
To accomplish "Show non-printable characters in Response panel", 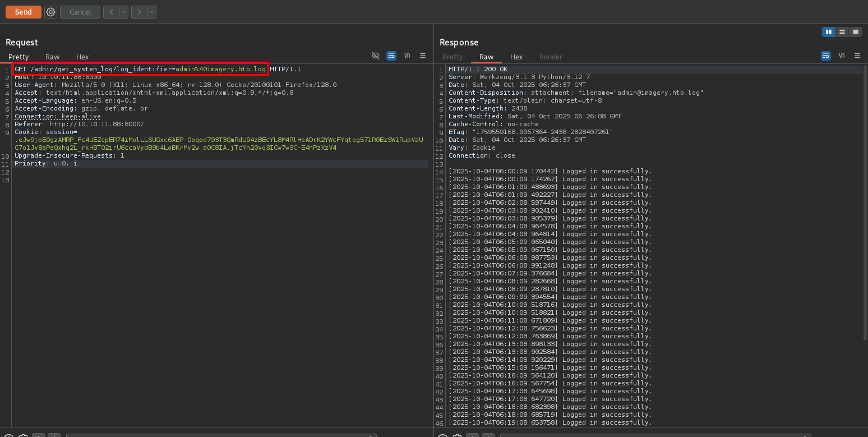I will [x=841, y=56].
